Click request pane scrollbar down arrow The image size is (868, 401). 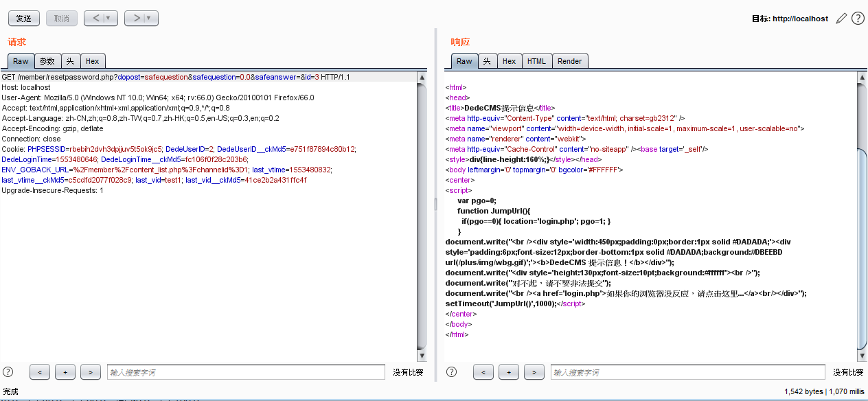coord(422,356)
